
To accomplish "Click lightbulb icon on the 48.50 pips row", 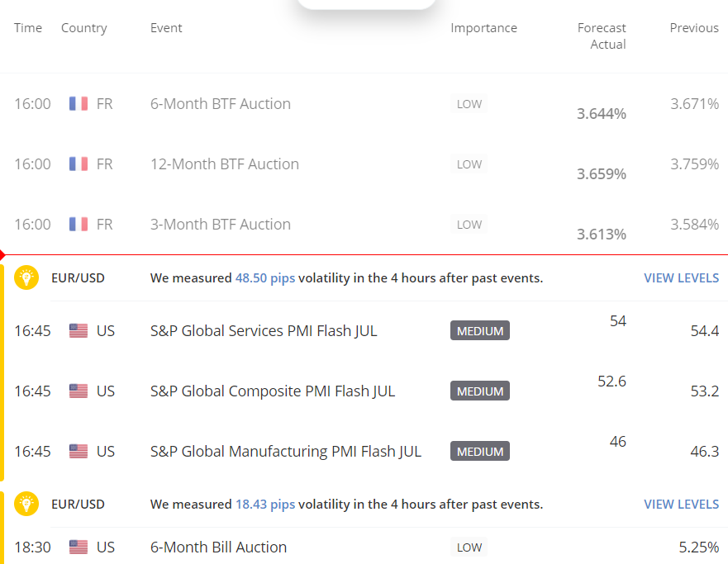I will point(27,278).
